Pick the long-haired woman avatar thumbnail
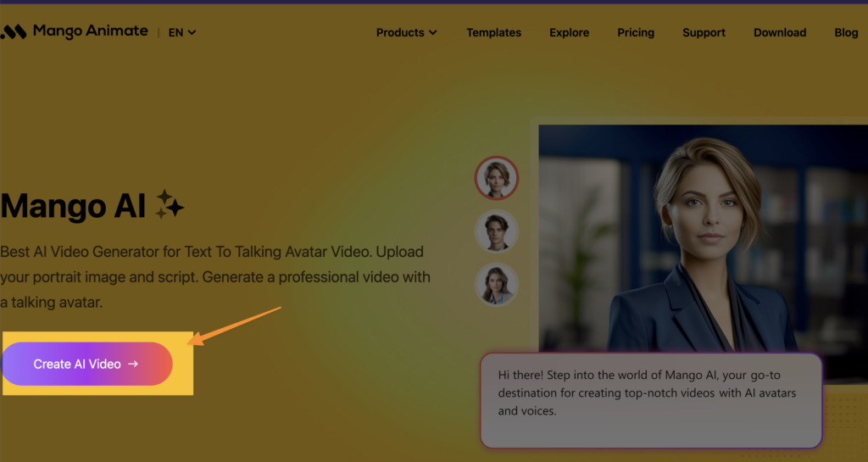This screenshot has height=462, width=868. tap(496, 284)
